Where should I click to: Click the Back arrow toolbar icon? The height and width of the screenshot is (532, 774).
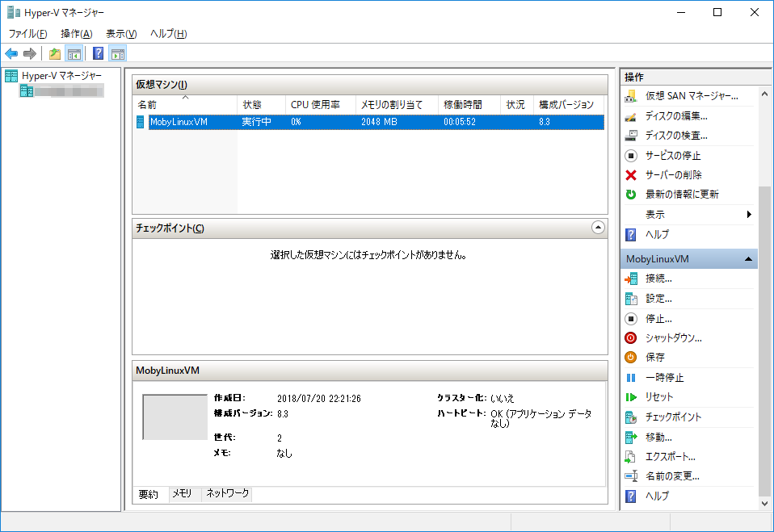coord(11,53)
